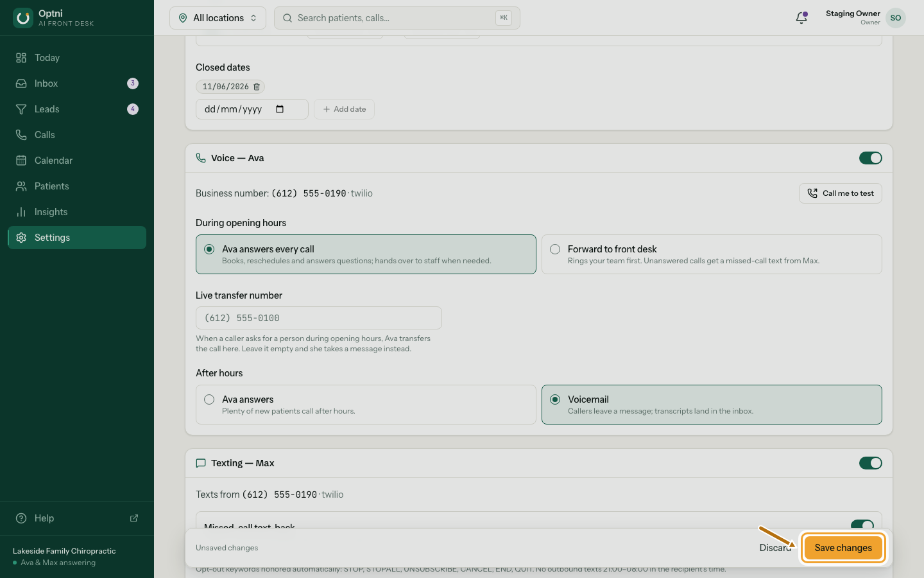Toggle the Voice — Ava switch

click(x=871, y=158)
